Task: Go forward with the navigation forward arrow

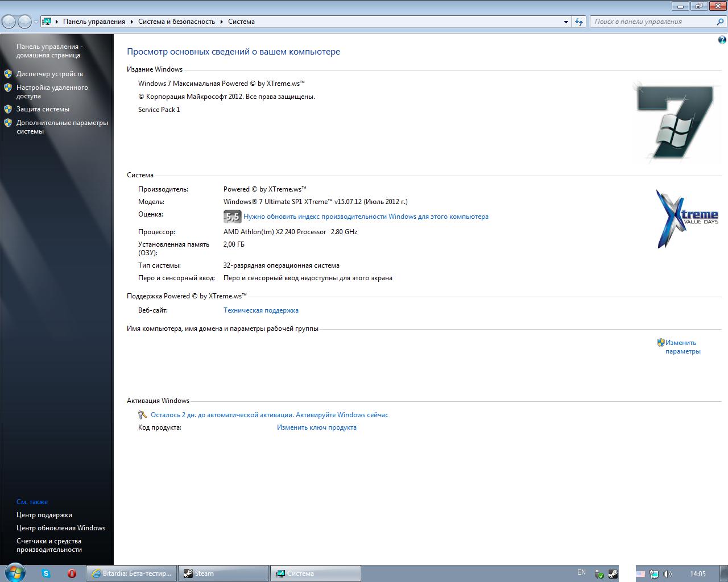Action: pos(24,22)
